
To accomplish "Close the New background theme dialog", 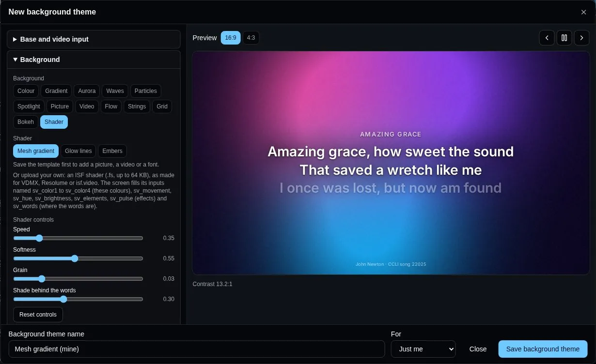I will 583,12.
